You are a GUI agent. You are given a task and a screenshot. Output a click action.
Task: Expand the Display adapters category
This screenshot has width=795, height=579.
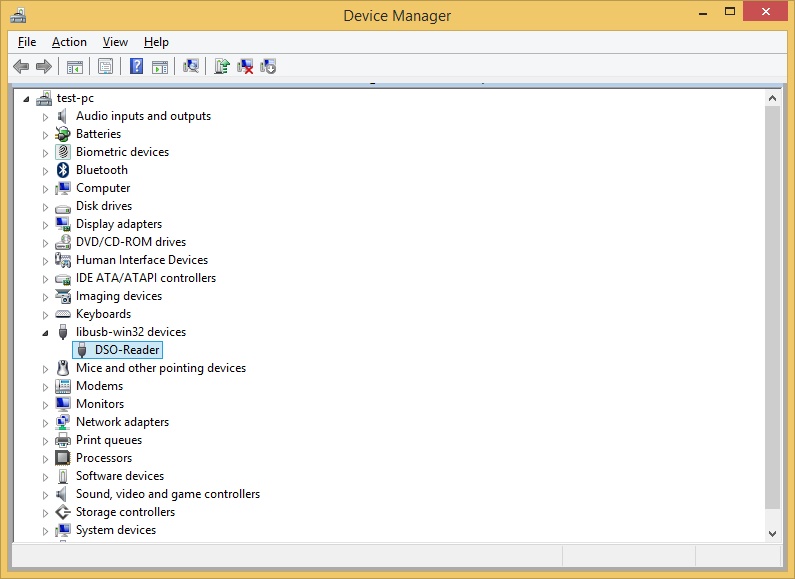[x=45, y=225]
